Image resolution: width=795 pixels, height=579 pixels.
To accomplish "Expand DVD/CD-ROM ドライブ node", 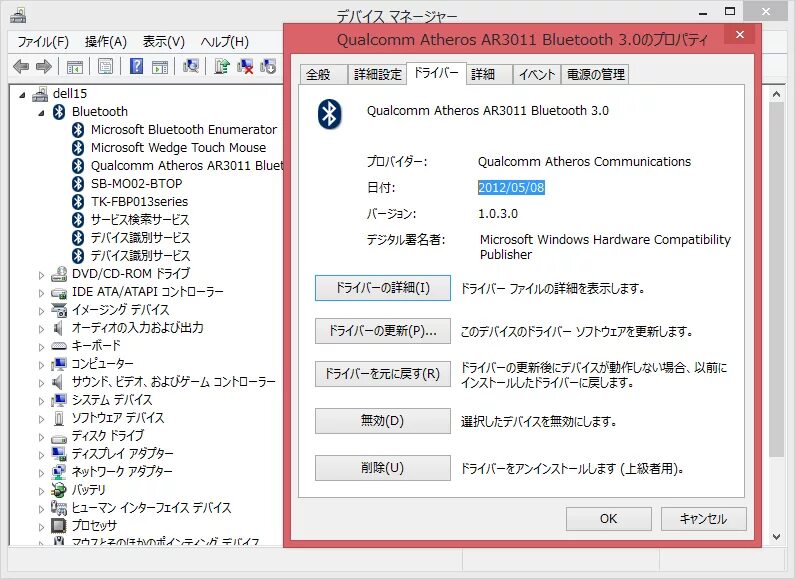I will [42, 275].
